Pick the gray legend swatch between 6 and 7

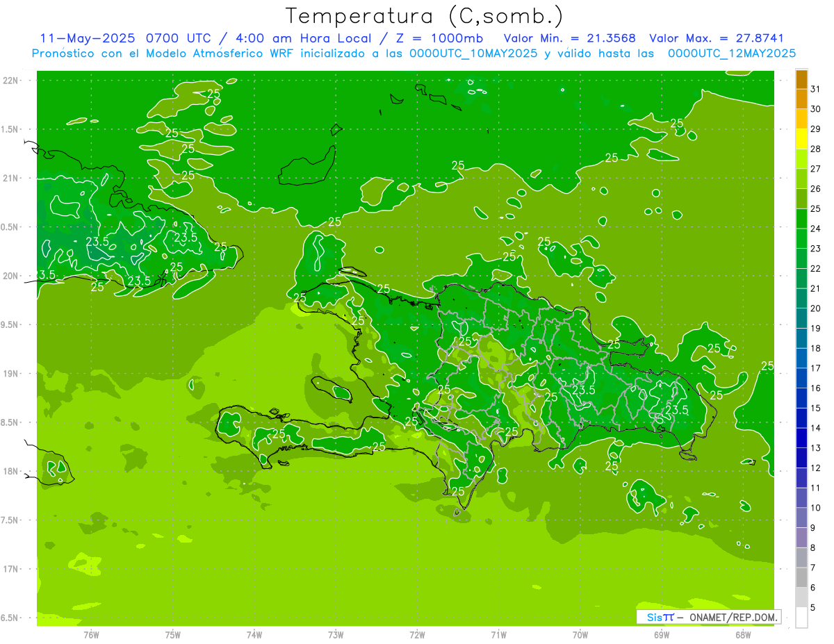(802, 577)
